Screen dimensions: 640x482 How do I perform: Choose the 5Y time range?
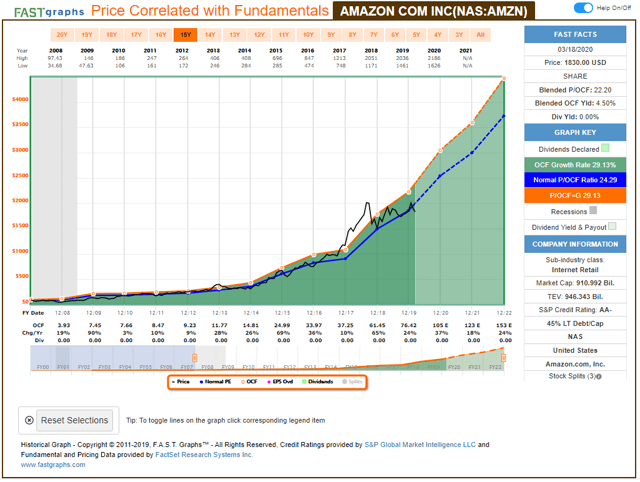coord(416,35)
